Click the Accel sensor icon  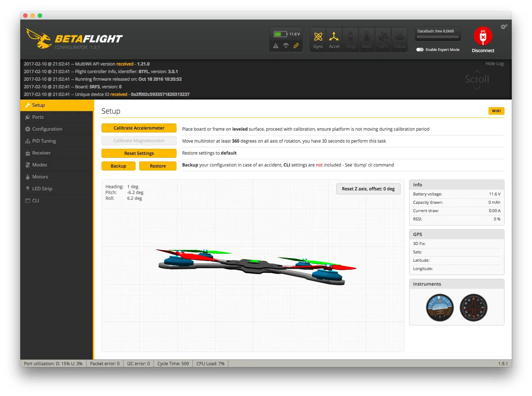coord(334,40)
